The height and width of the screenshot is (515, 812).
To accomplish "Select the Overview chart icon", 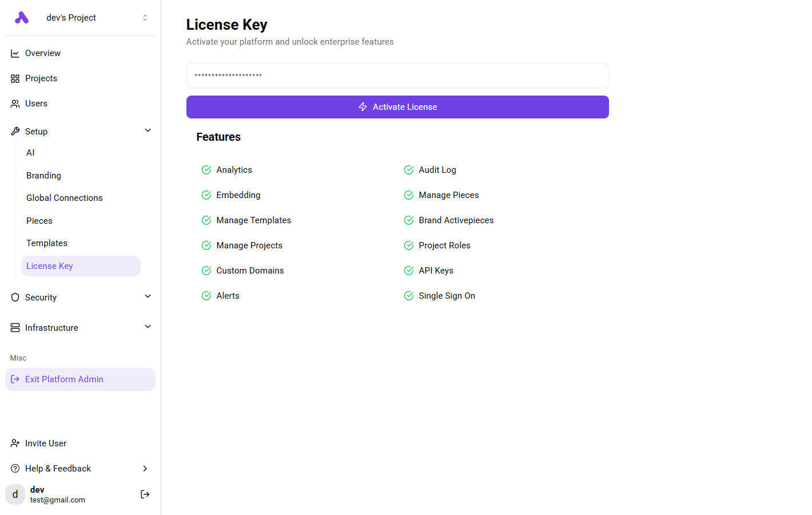I will [15, 53].
